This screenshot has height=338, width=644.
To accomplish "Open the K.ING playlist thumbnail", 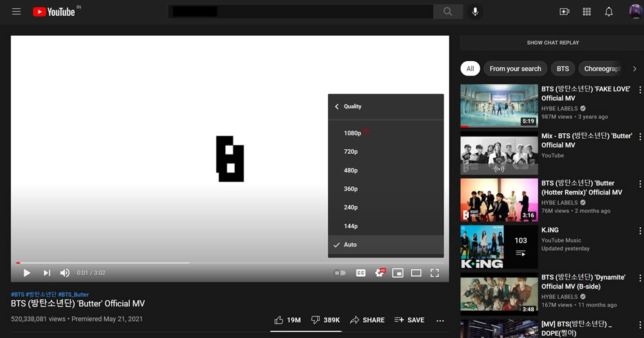I will (499, 247).
